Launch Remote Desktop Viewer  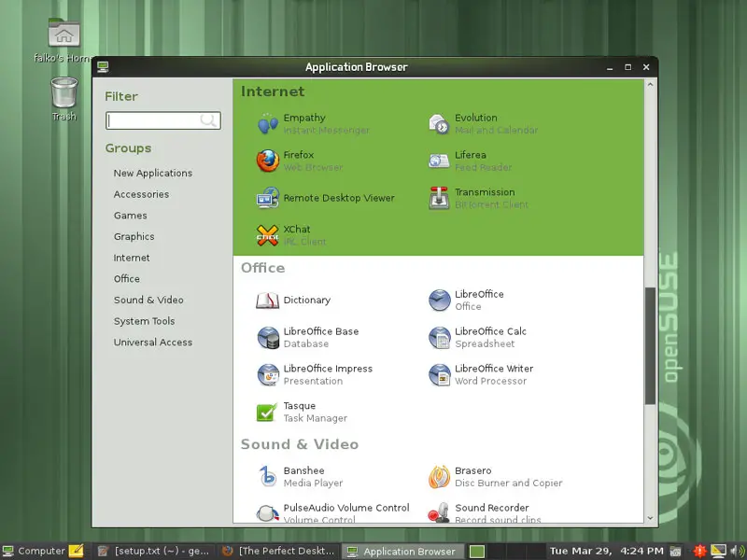[x=325, y=198]
